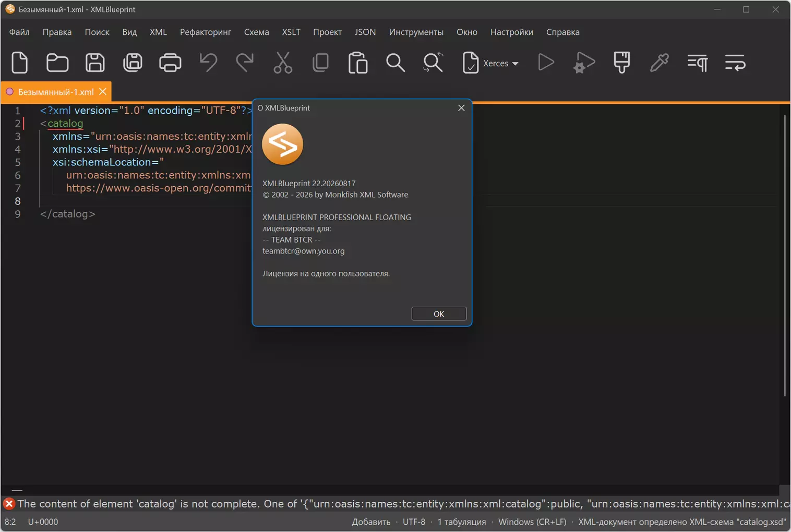Open the Файл menu
Image resolution: width=791 pixels, height=532 pixels.
19,32
